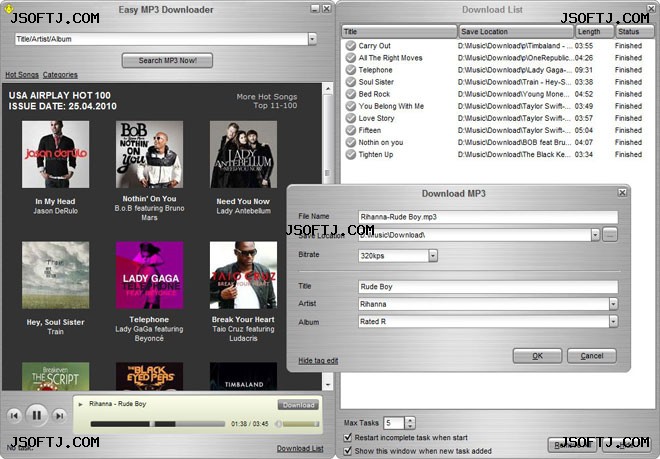Open B.o.B Nothin' On You album cover
This screenshot has width=660, height=459.
tap(149, 155)
